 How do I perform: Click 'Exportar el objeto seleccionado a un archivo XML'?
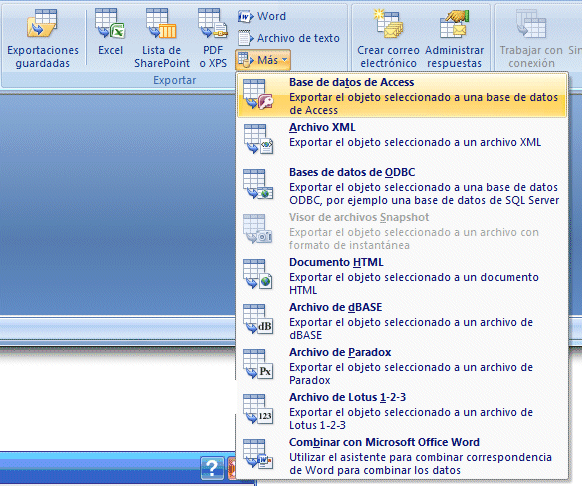tap(415, 143)
